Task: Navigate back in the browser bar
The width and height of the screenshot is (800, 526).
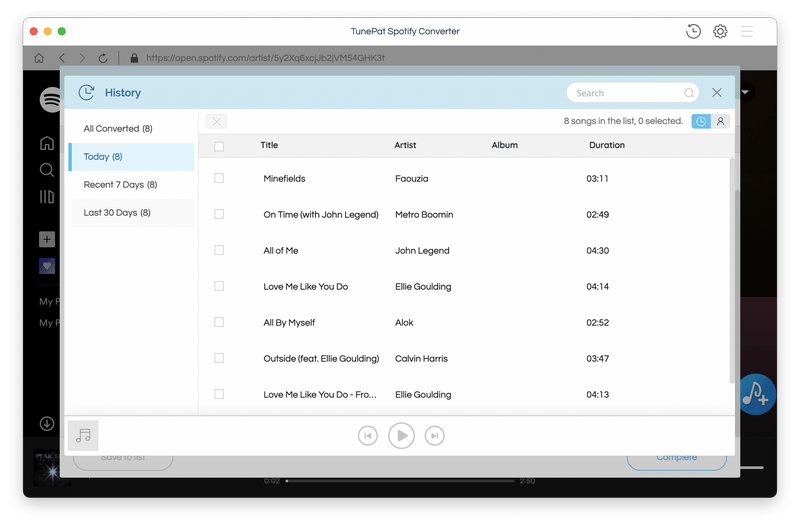Action: 62,58
